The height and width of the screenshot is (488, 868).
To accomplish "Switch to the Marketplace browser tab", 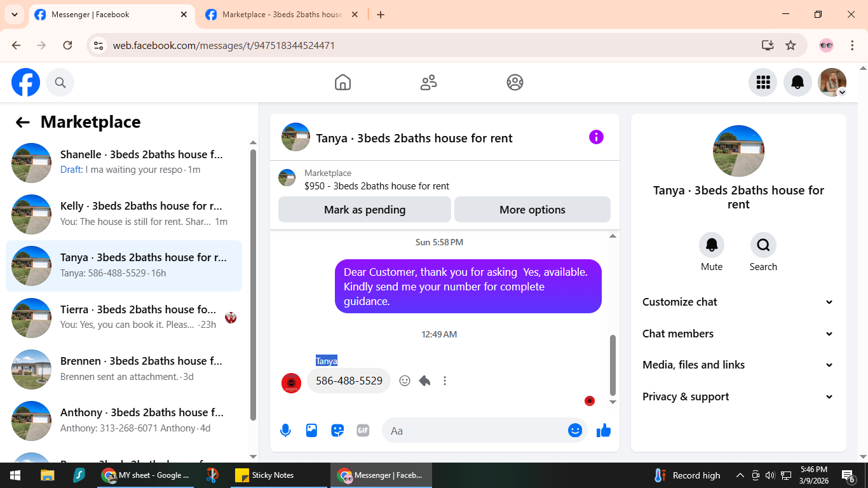I will [283, 15].
